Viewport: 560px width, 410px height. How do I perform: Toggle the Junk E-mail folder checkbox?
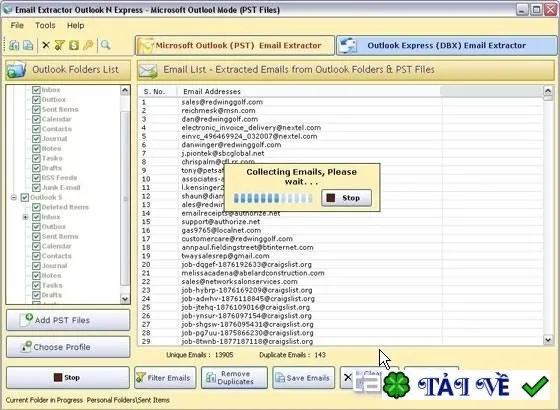(x=36, y=188)
